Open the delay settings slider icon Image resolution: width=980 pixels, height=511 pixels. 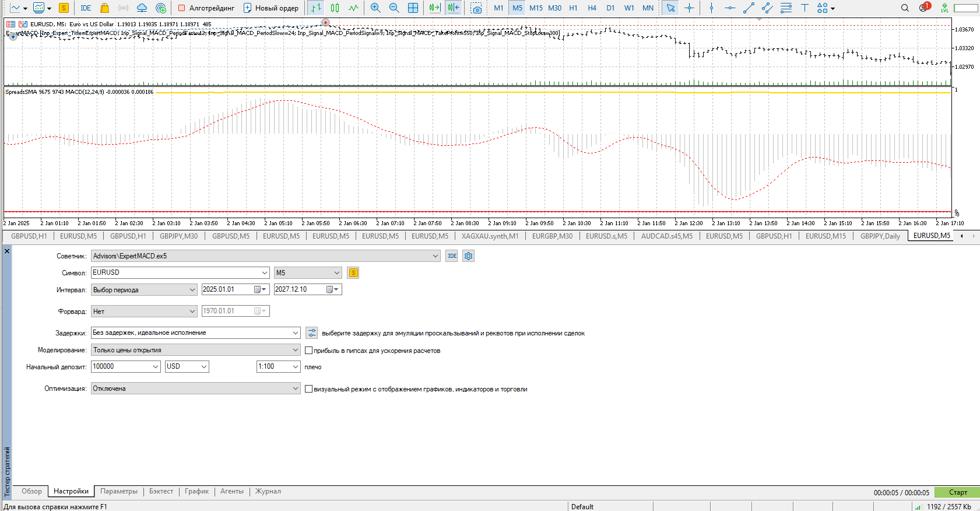tap(312, 333)
